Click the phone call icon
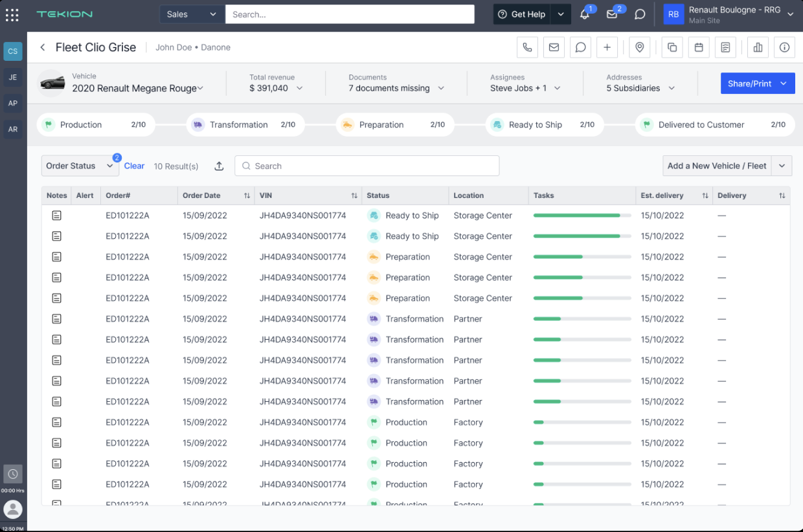803x532 pixels. click(x=527, y=47)
